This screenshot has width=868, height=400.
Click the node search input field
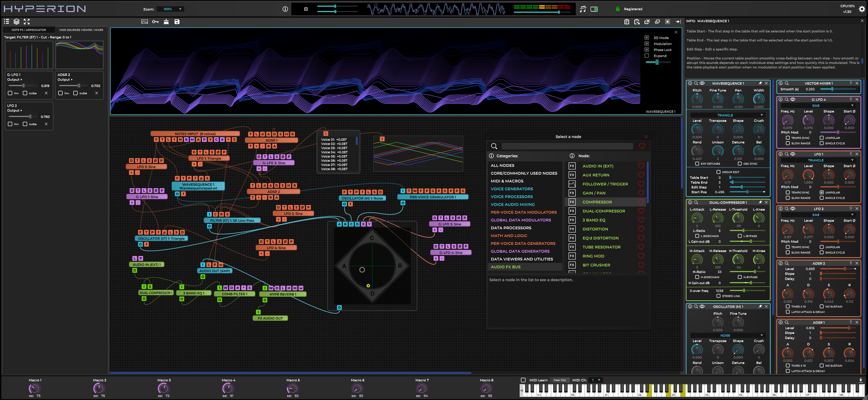[x=567, y=146]
